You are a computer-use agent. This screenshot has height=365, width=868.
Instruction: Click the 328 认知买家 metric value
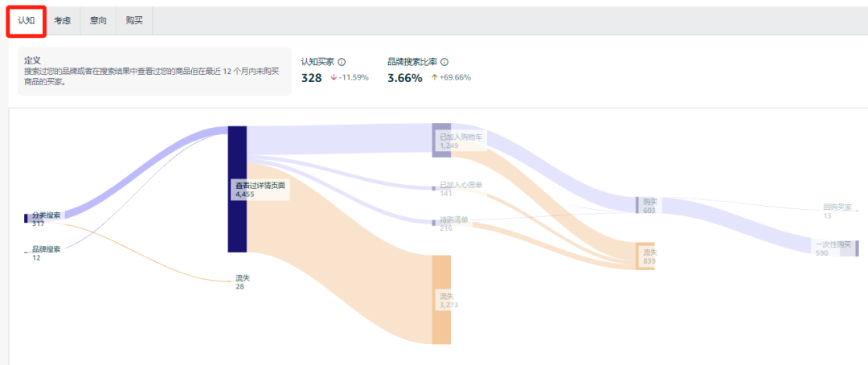[311, 78]
